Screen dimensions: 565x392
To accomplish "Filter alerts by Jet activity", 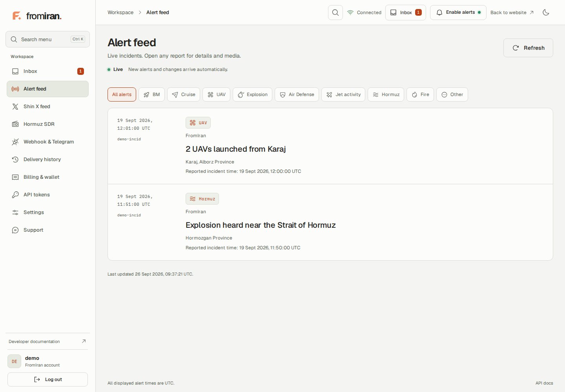I will [x=343, y=94].
